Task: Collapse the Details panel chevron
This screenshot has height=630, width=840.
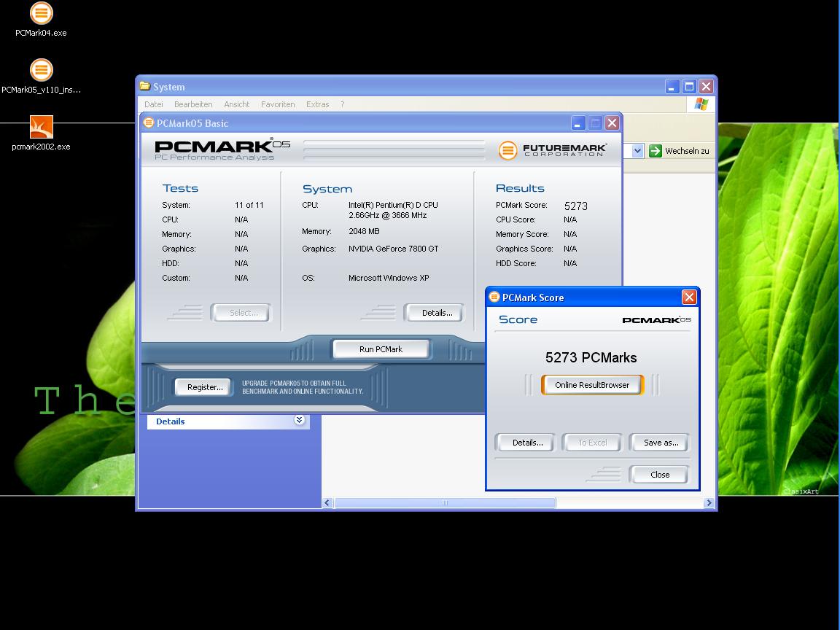Action: click(x=299, y=421)
